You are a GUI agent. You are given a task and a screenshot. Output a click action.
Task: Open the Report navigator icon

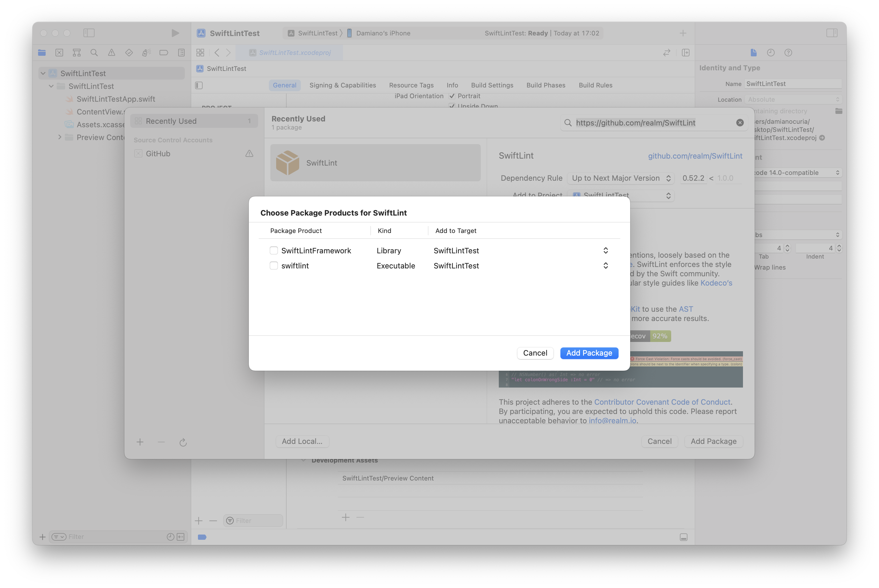click(x=181, y=53)
